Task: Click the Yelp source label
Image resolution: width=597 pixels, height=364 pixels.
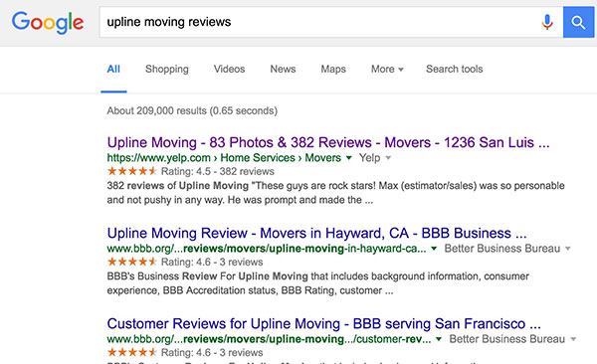Action: point(369,158)
